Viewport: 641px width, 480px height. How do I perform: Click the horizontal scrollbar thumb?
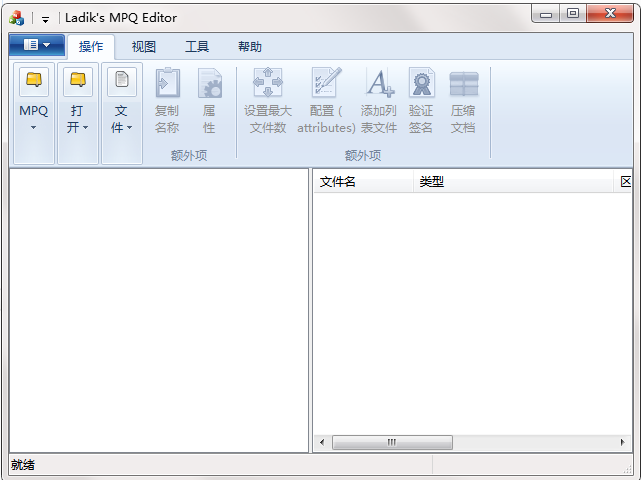point(392,442)
